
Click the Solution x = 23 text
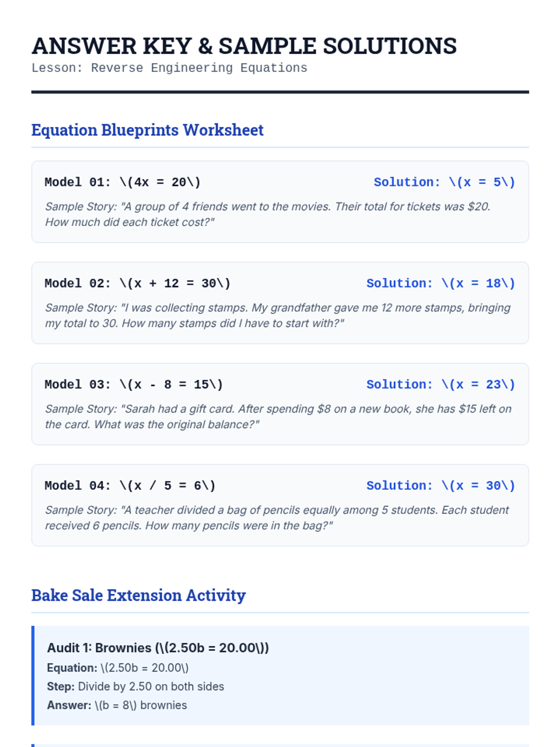click(x=441, y=385)
